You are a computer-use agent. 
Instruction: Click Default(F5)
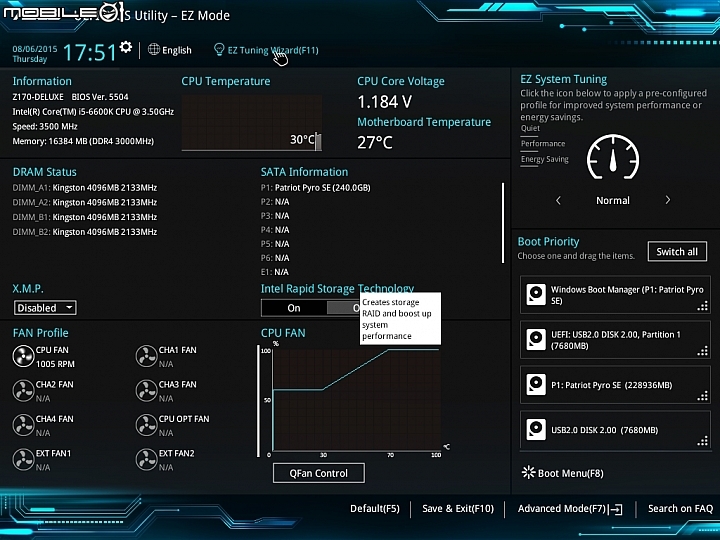(x=375, y=509)
